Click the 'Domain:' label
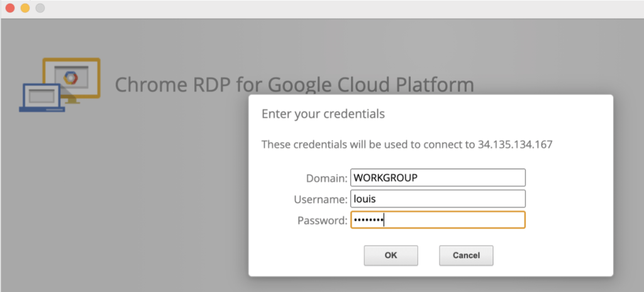The width and height of the screenshot is (644, 292). [326, 179]
